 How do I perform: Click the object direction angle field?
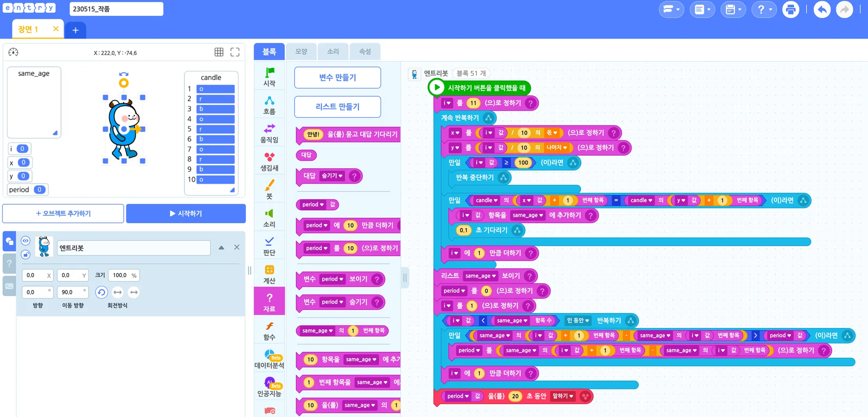(x=37, y=292)
